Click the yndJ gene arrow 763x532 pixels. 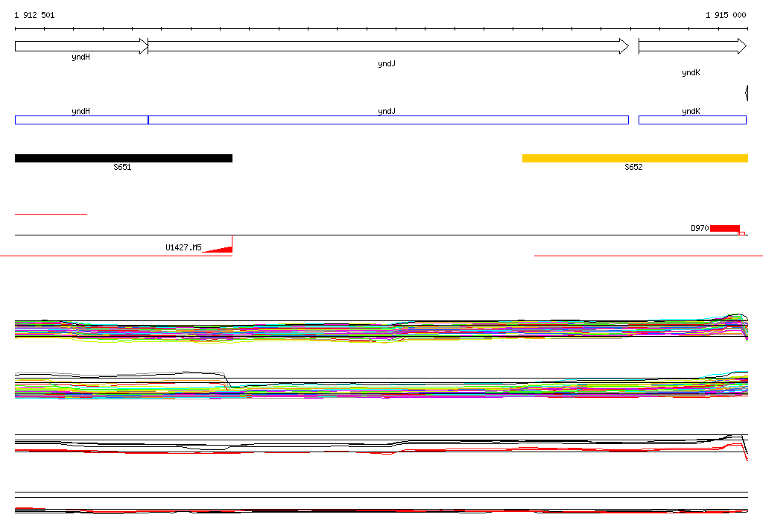[x=387, y=46]
